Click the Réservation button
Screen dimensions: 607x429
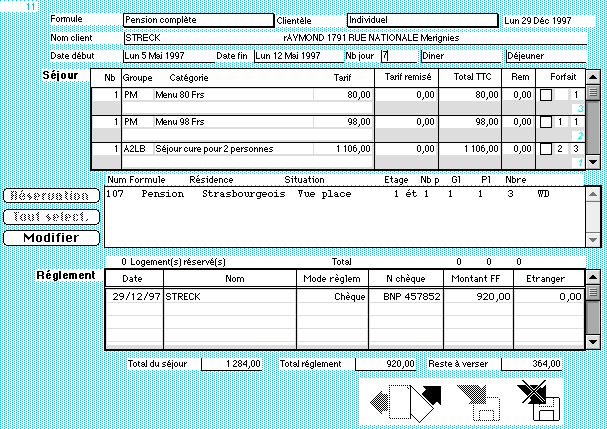pos(51,196)
